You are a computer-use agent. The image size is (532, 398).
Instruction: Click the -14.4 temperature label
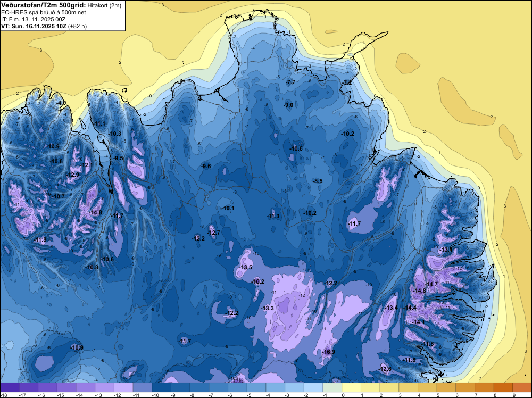[410, 308]
